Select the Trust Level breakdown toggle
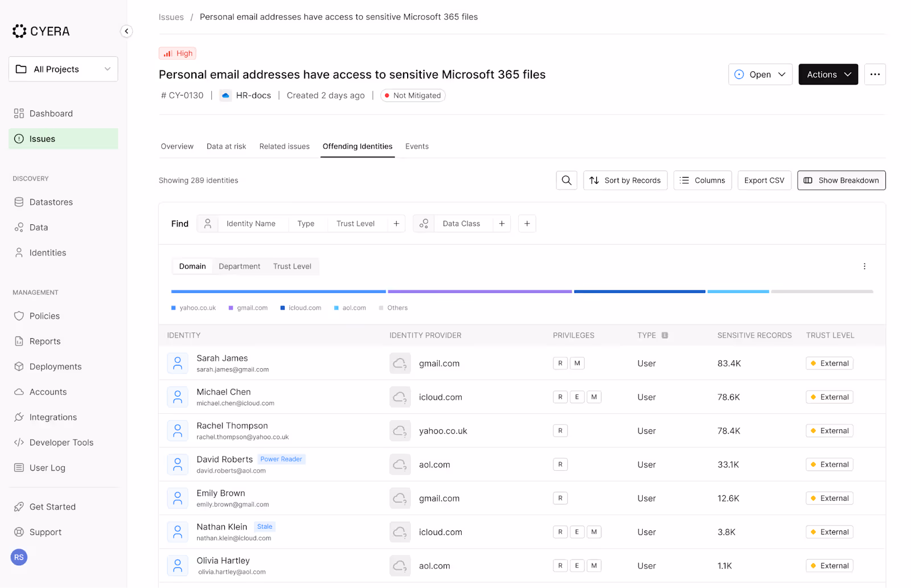Screen dimensions: 911x588 click(292, 266)
